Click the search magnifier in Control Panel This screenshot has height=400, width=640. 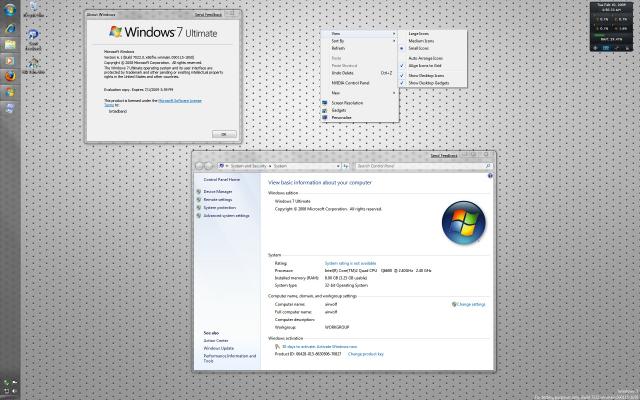coord(488,166)
